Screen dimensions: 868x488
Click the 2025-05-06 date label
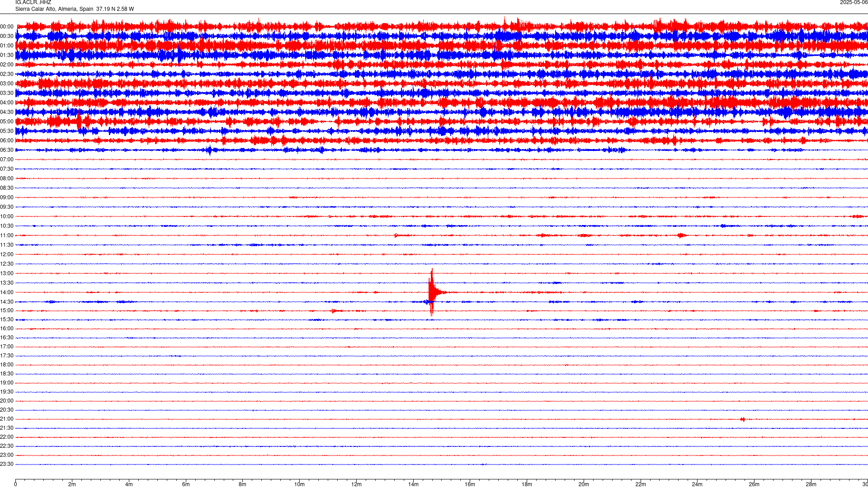pos(854,2)
